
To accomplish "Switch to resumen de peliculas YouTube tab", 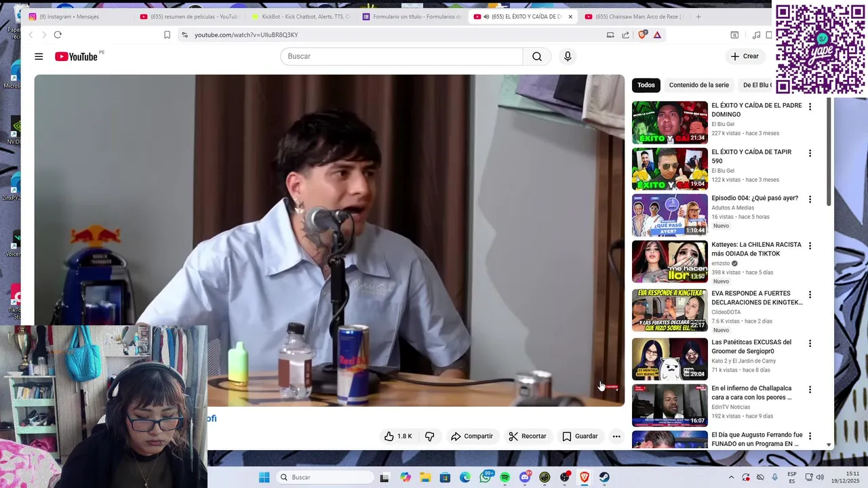I will [189, 17].
